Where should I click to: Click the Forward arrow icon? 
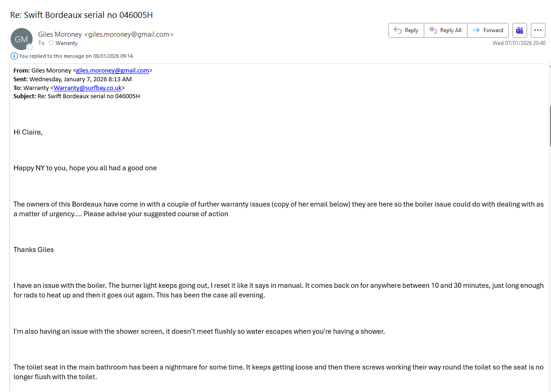click(476, 30)
